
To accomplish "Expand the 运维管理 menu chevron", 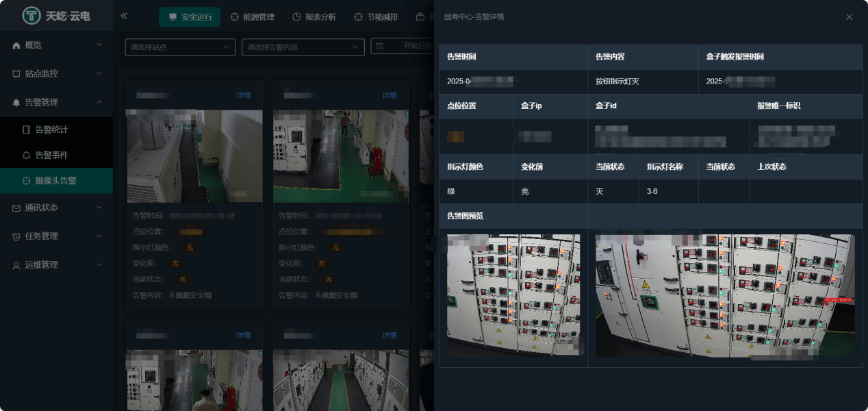I will pyautogui.click(x=99, y=264).
